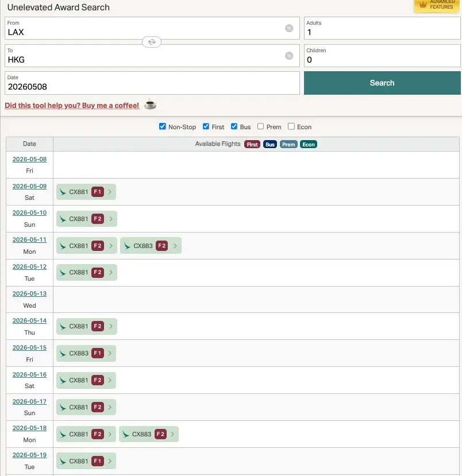Enable the Prem cabin checkbox
Screen dimensions: 462x476
(261, 126)
